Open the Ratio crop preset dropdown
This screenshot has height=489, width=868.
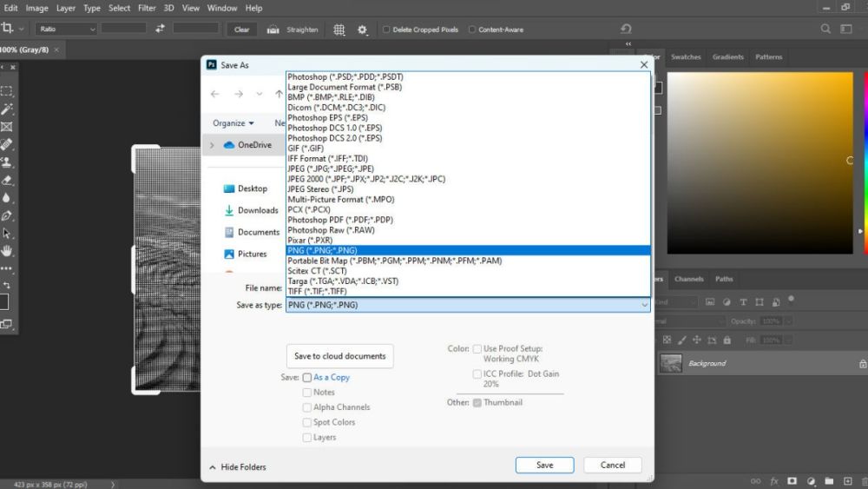pos(67,29)
